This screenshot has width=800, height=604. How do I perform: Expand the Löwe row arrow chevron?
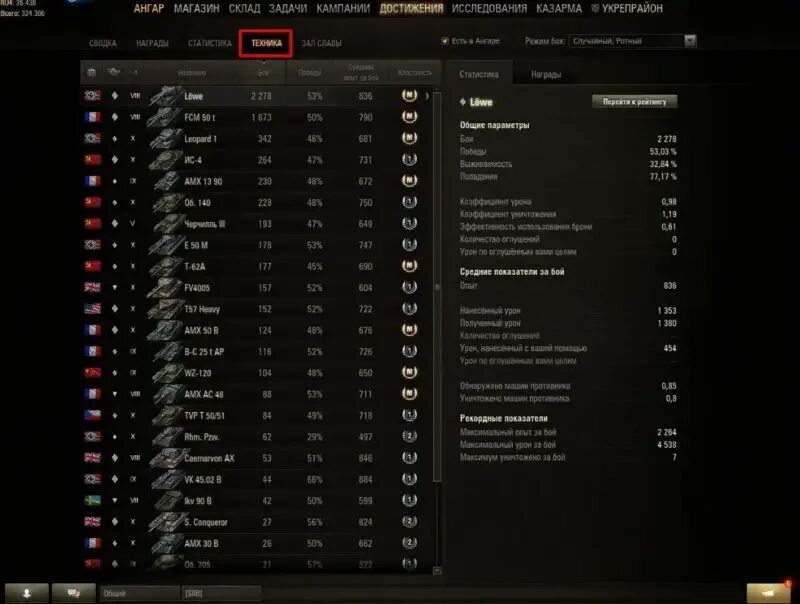pos(427,96)
